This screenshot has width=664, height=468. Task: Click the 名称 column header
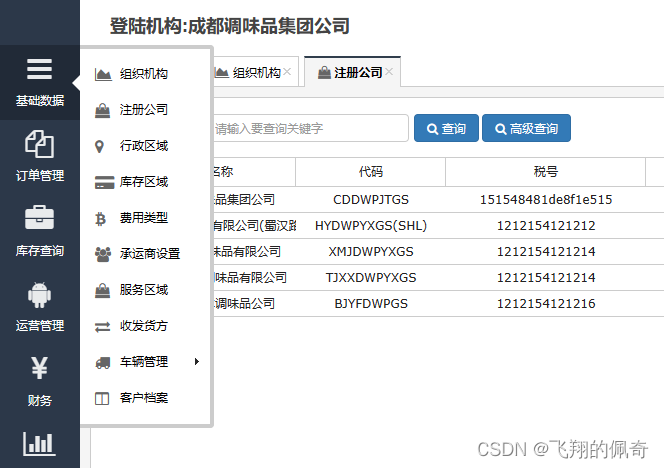coord(253,172)
